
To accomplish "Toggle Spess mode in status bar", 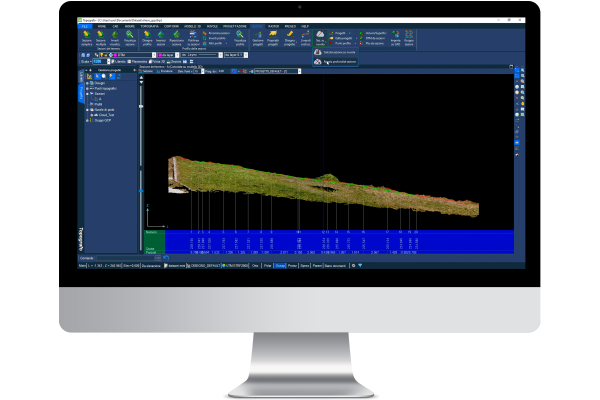I will (305, 265).
